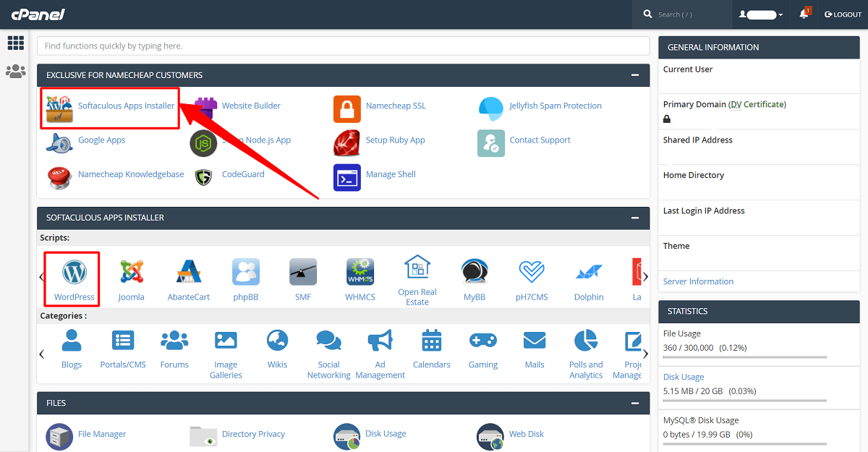Collapse the Files section
The image size is (868, 452).
(x=635, y=404)
